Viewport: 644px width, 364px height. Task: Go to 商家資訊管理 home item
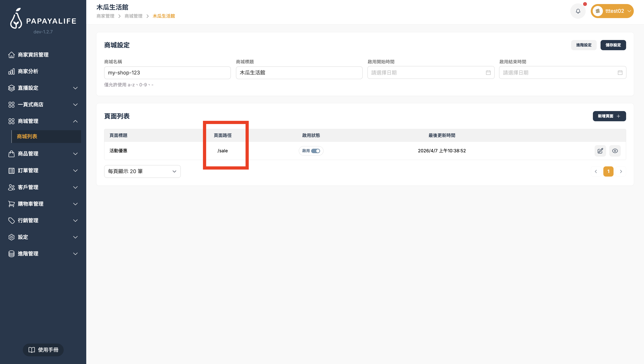click(33, 55)
